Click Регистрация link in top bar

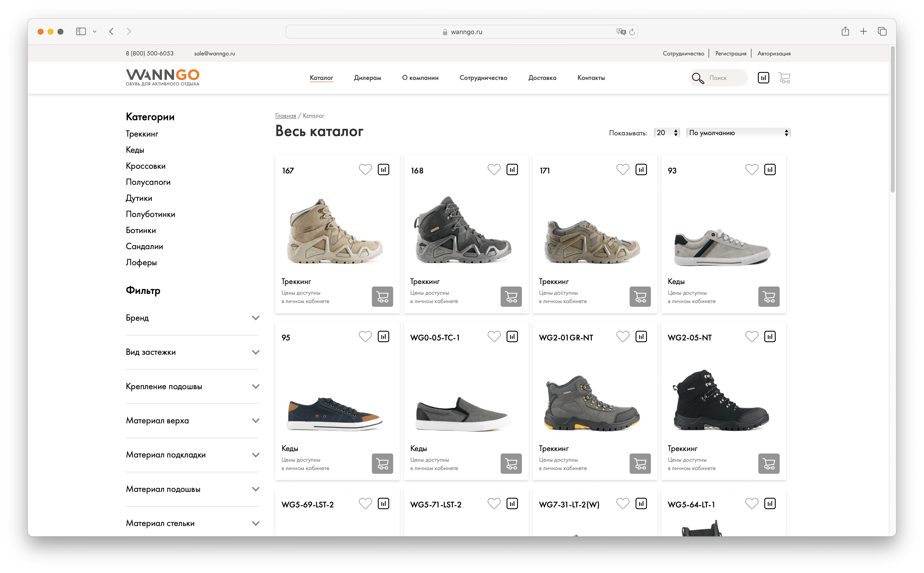coord(731,53)
